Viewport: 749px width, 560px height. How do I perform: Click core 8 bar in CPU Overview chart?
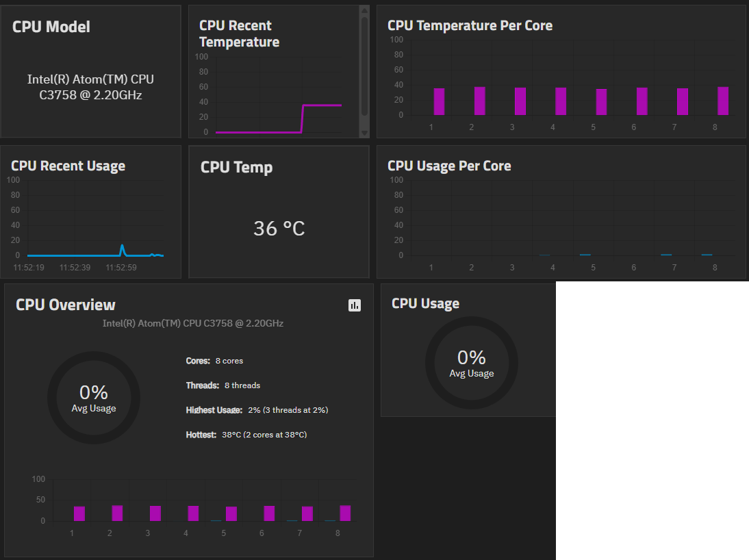pyautogui.click(x=345, y=512)
